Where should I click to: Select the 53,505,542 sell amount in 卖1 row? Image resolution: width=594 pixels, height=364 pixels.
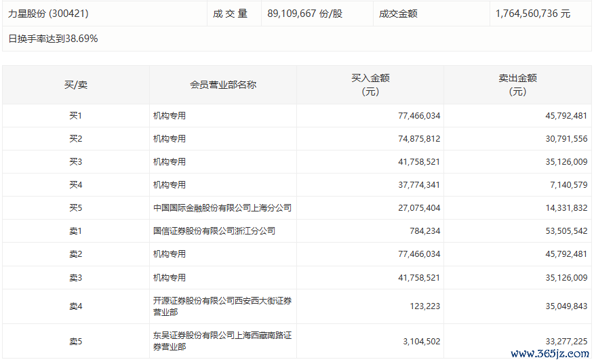pyautogui.click(x=566, y=231)
